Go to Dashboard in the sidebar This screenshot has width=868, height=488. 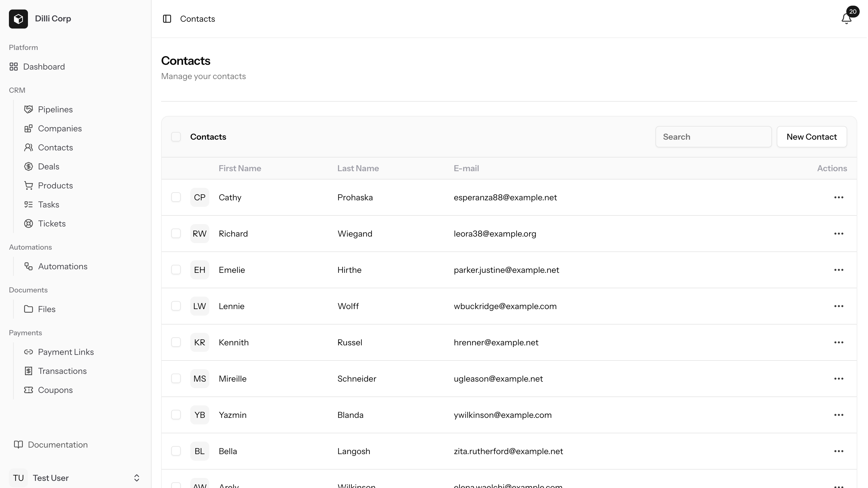[44, 67]
